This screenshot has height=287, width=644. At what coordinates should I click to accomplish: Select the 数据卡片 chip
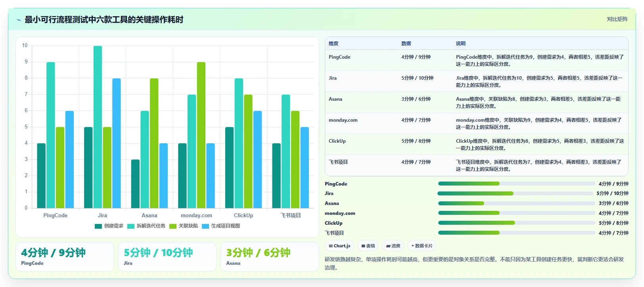pos(422,246)
